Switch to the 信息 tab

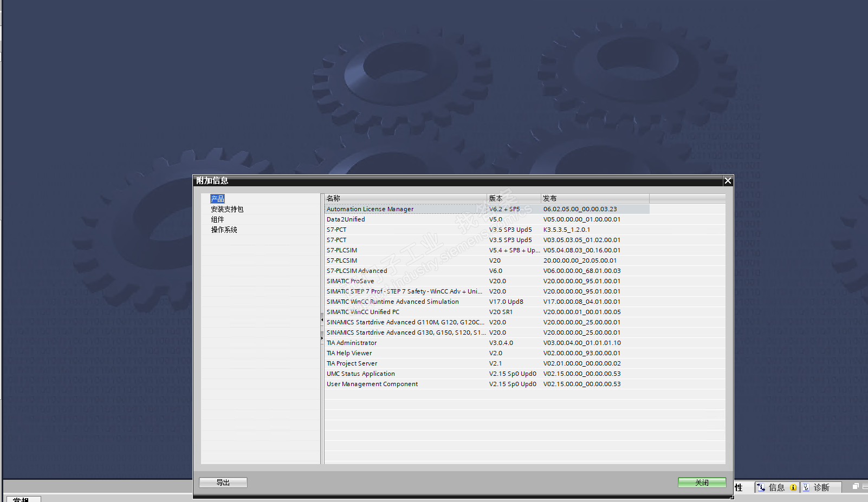pos(776,487)
